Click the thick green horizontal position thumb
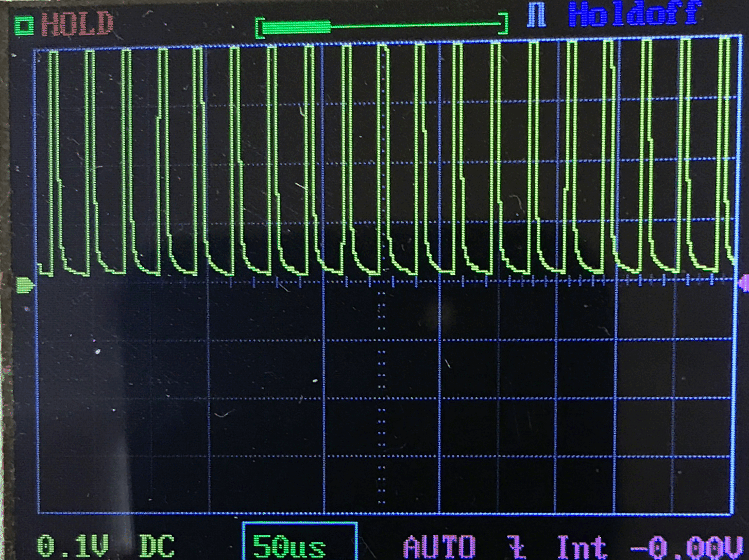749x560 pixels. pos(297,27)
